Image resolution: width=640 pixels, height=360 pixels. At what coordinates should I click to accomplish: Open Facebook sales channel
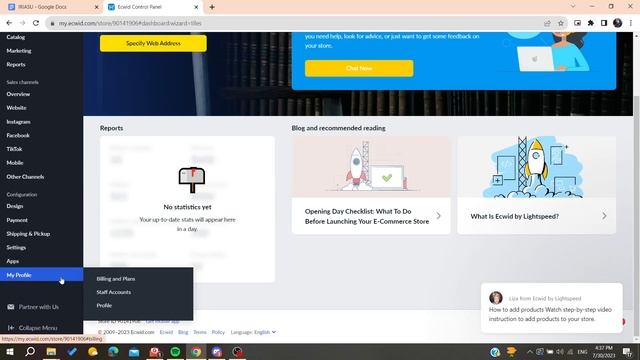click(x=18, y=136)
